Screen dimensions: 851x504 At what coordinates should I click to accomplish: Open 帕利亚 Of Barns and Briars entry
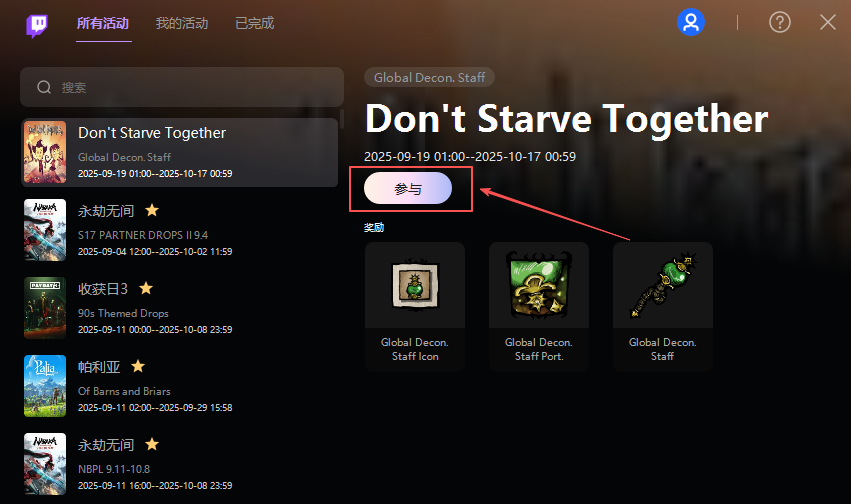pyautogui.click(x=180, y=386)
